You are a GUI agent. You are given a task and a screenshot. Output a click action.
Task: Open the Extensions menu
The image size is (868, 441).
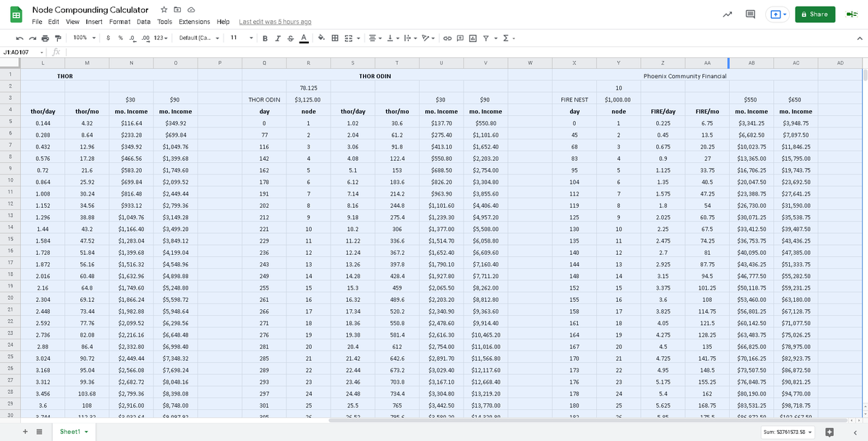195,22
